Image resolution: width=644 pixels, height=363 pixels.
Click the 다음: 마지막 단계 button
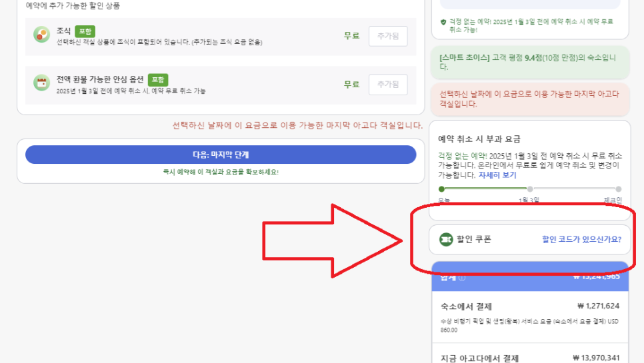click(221, 155)
